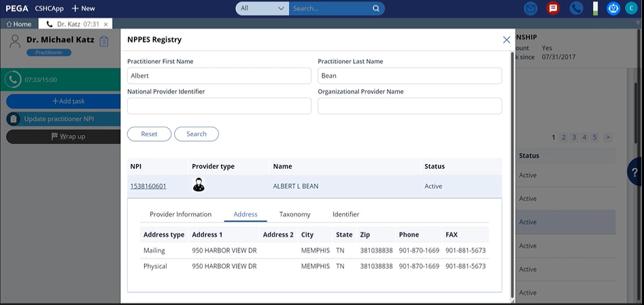
Task: Open the email inbox icon in header
Action: click(x=530, y=8)
